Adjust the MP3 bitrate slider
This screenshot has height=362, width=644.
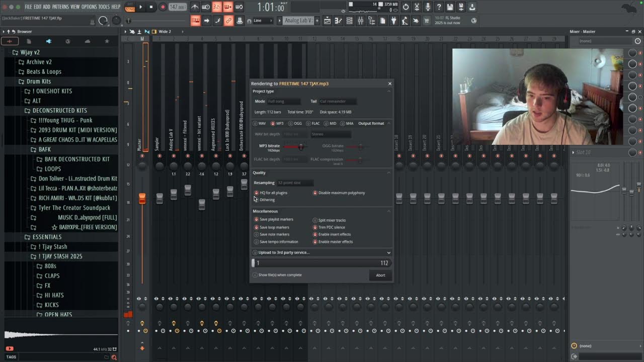tap(301, 146)
